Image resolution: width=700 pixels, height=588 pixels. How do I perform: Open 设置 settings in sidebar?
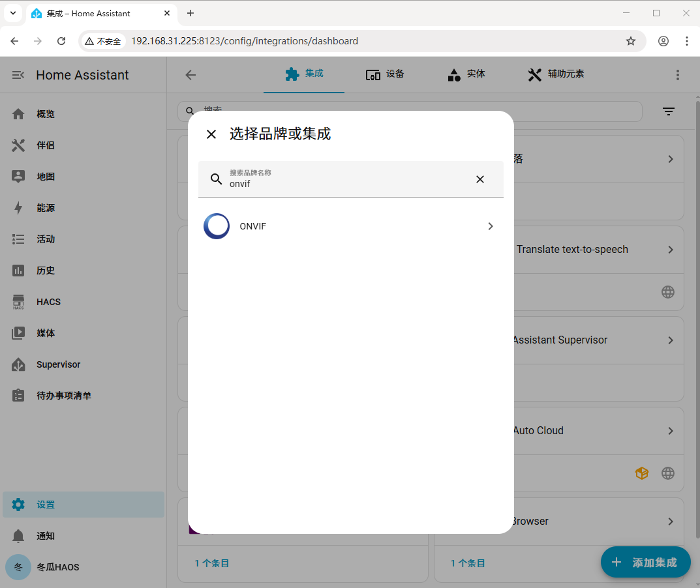pyautogui.click(x=84, y=505)
